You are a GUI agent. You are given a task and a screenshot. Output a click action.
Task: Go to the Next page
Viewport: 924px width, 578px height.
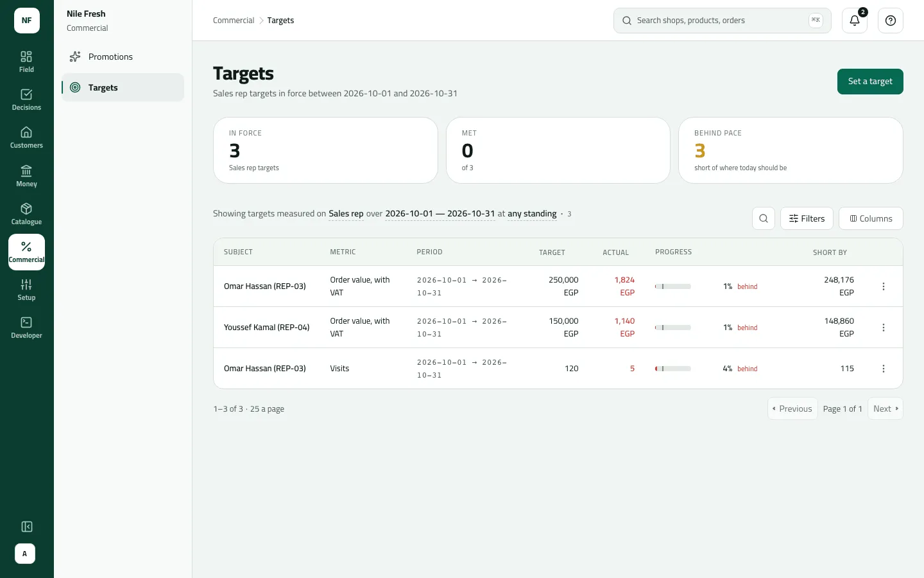point(886,408)
